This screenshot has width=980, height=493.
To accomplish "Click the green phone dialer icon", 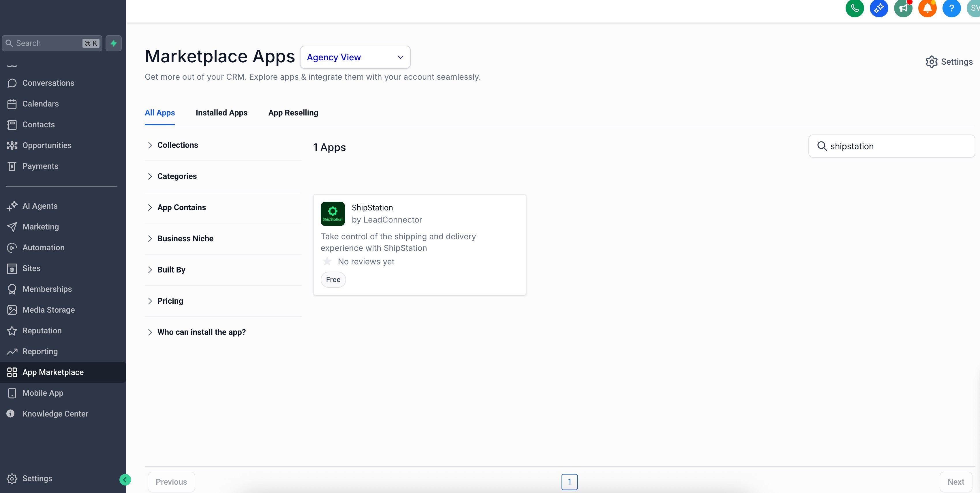I will click(855, 8).
